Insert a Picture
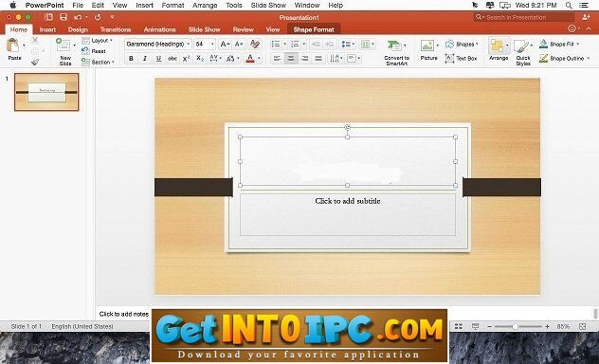The width and height of the screenshot is (599, 364). click(x=428, y=49)
